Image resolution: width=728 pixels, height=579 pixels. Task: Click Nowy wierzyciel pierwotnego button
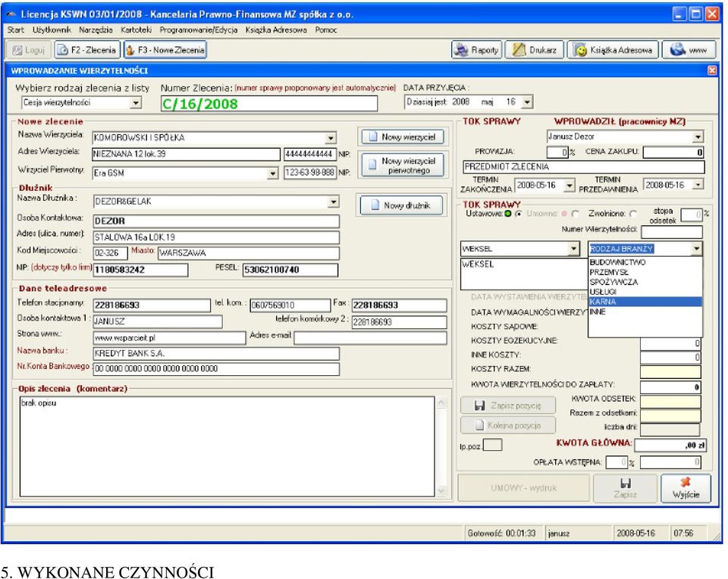403,165
